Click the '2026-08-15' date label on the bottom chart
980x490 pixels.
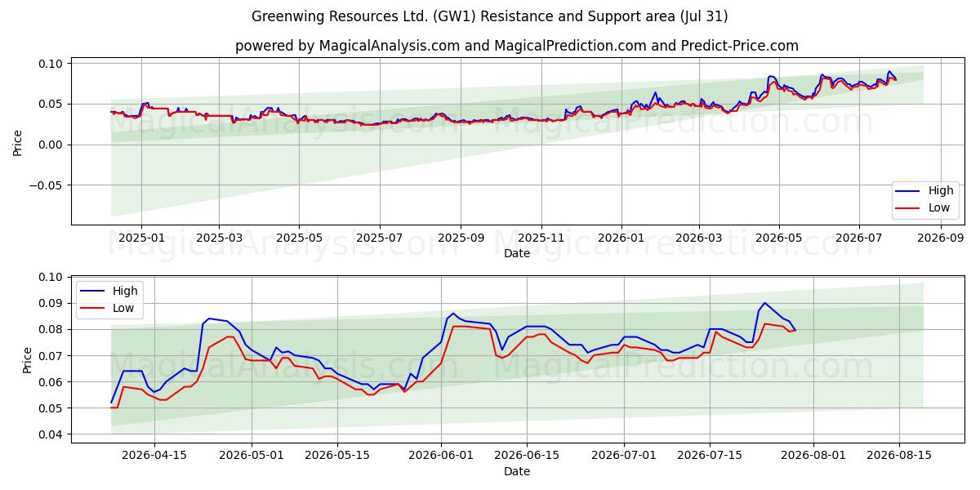[x=899, y=455]
